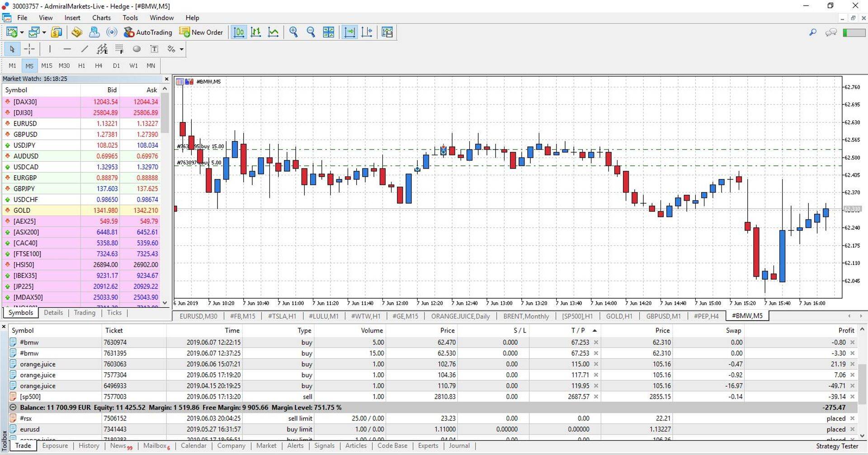Toggle the AutoTrading button

[148, 32]
